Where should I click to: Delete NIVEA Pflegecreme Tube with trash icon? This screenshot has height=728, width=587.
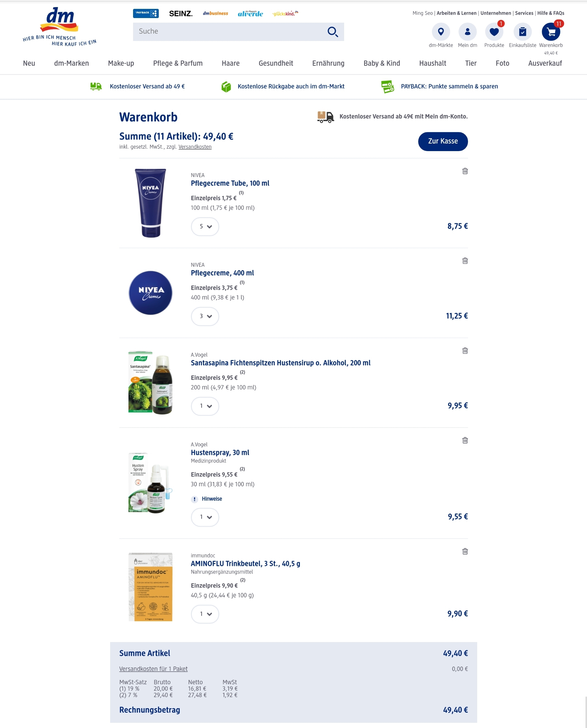(465, 171)
